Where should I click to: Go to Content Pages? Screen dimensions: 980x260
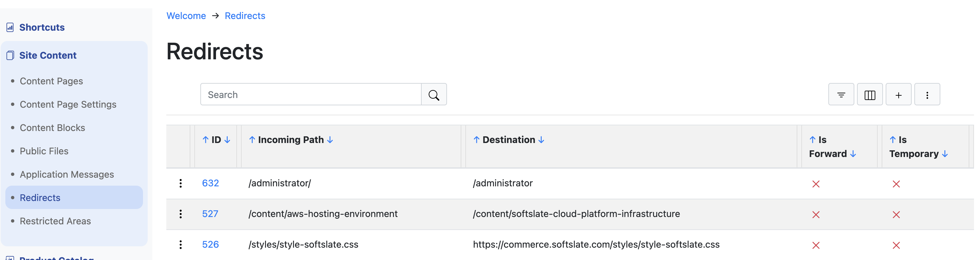tap(51, 81)
